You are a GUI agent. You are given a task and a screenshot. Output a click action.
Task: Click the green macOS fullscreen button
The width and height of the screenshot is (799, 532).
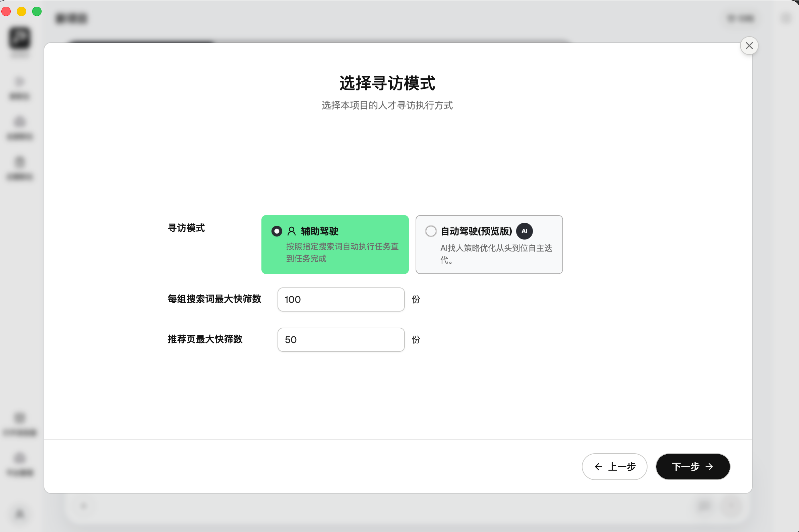(37, 11)
